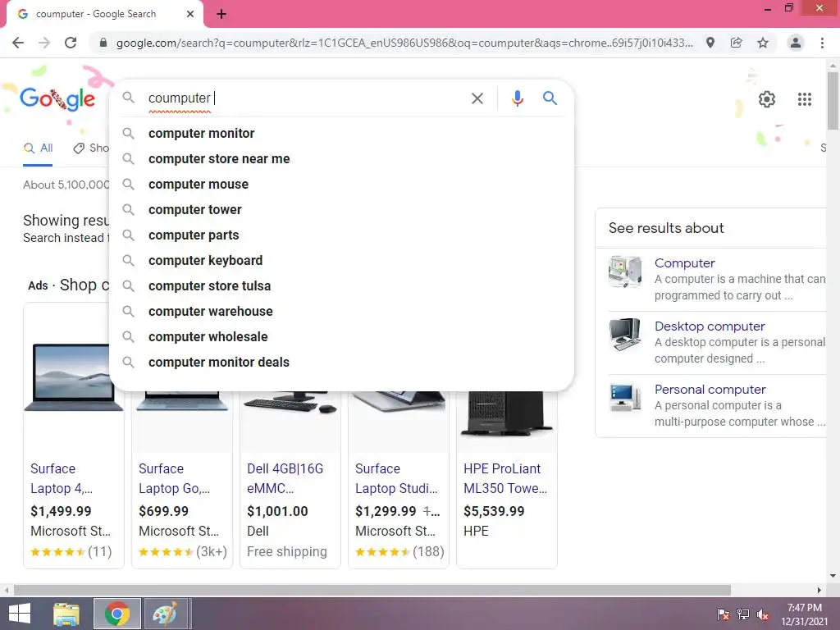Click the Computer result thumbnail image

pyautogui.click(x=624, y=271)
